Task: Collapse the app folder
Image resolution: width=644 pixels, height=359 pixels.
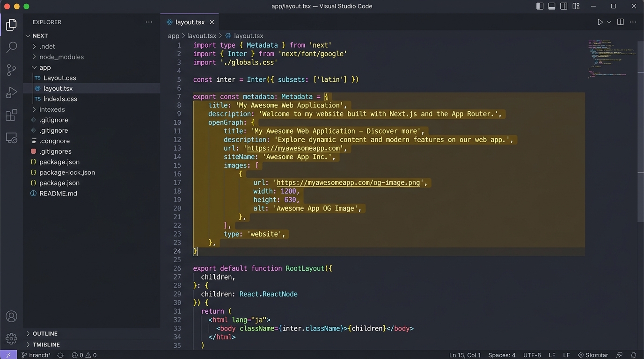Action: [x=45, y=67]
